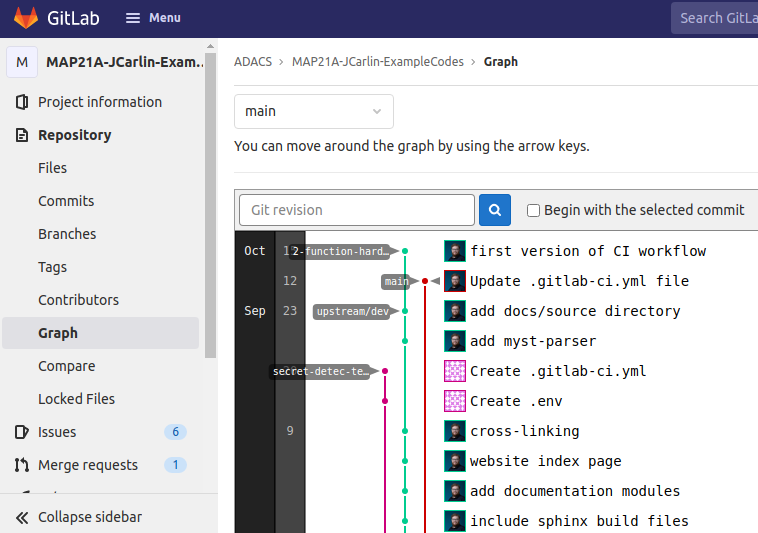
Task: Click commit text Update .gitlab-ci.yml file
Action: [580, 281]
